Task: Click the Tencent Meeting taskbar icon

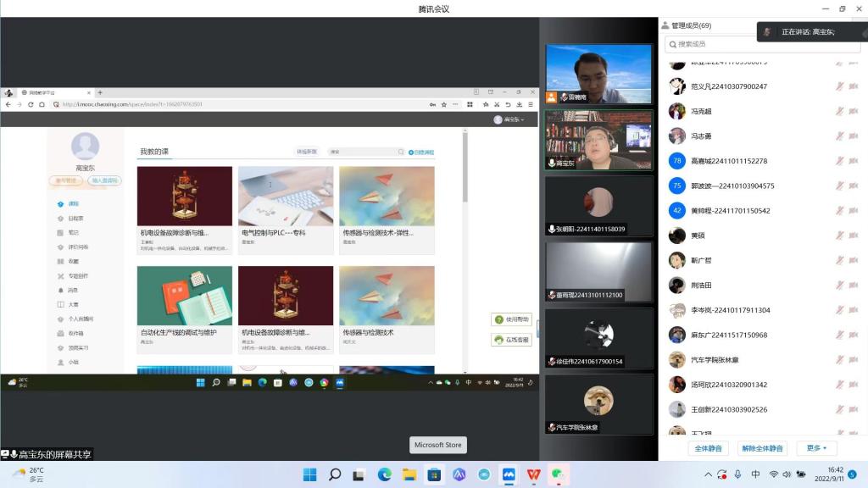Action: (509, 474)
